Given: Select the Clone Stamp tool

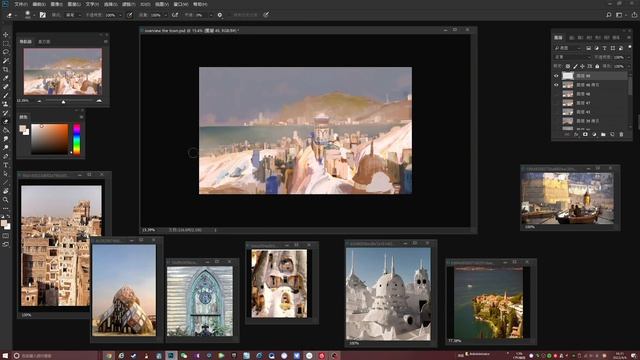Looking at the screenshot, I should click(x=6, y=104).
